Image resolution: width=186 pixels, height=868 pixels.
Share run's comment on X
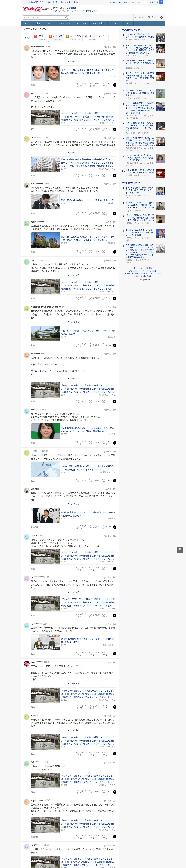[115, 213]
